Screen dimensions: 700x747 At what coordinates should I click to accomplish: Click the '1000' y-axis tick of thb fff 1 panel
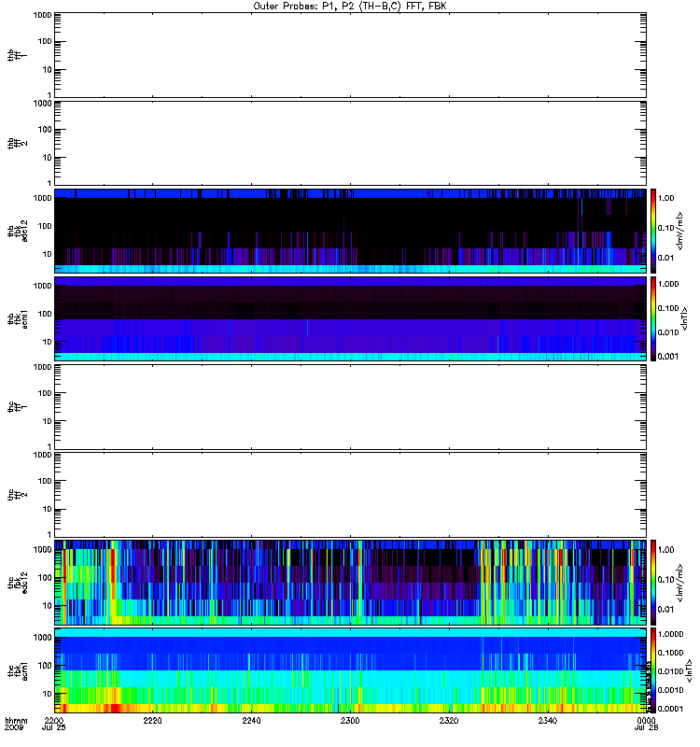42,15
